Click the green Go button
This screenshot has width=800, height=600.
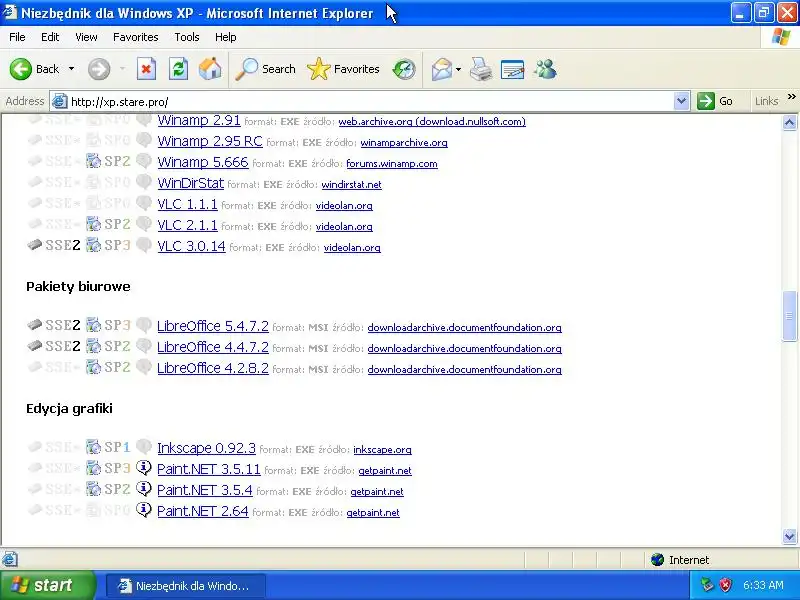click(x=715, y=101)
